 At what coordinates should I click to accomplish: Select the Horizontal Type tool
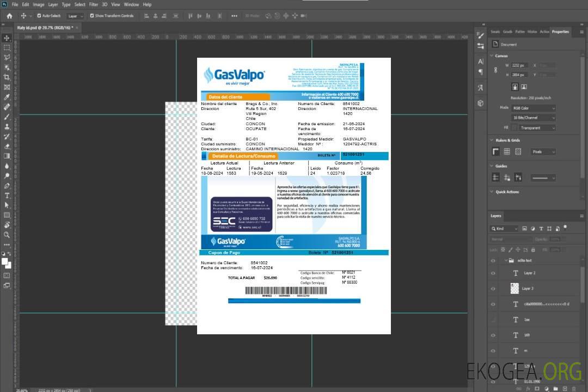(x=7, y=195)
